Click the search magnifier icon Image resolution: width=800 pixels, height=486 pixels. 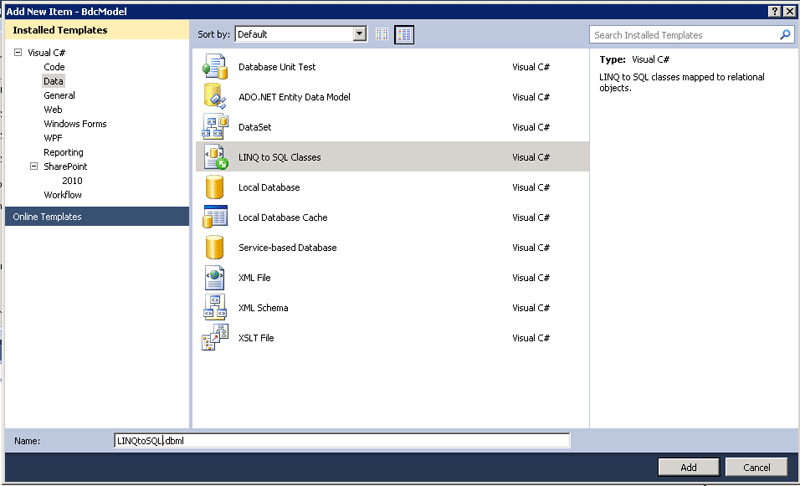[x=785, y=35]
